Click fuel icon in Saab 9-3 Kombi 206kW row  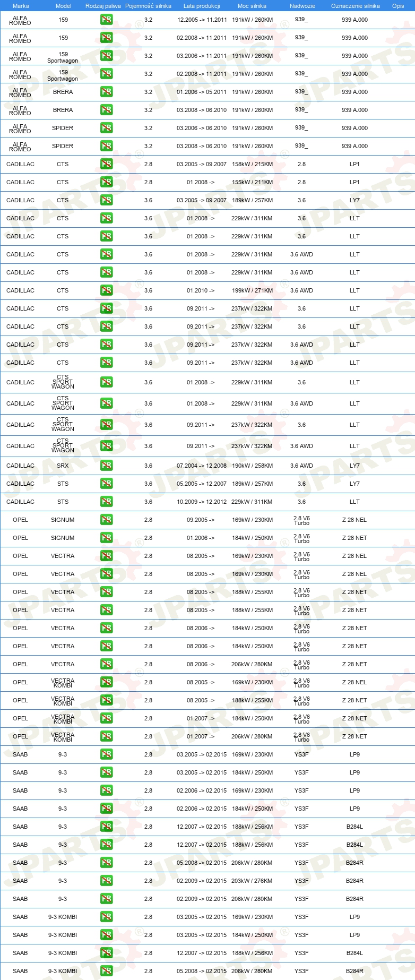(106, 971)
